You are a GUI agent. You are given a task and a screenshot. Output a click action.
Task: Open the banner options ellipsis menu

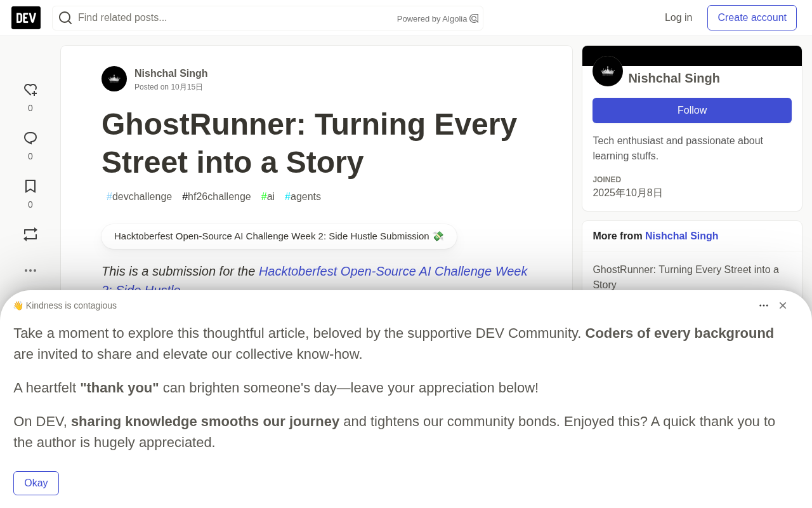(x=764, y=305)
